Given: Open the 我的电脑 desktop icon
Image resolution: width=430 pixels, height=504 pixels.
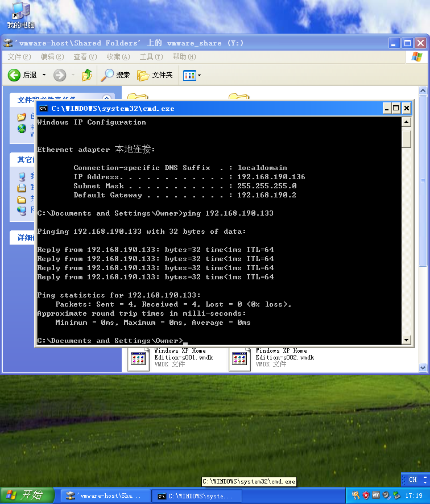Looking at the screenshot, I should [20, 15].
